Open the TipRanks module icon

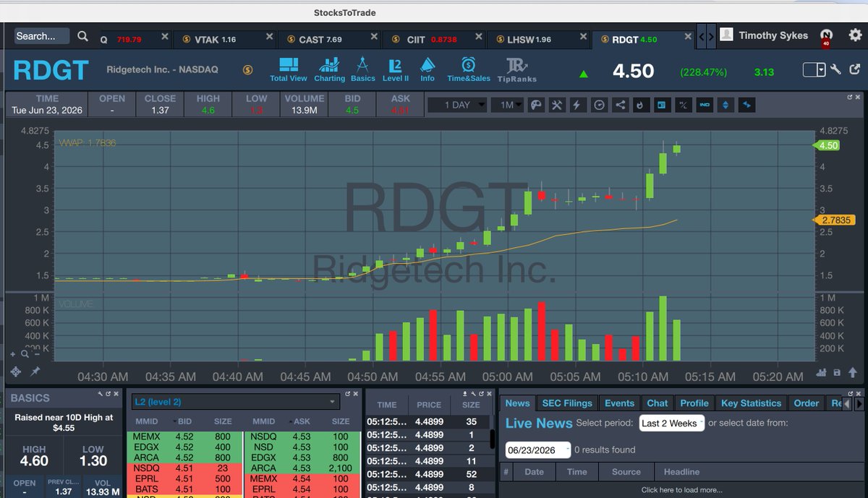coord(516,70)
